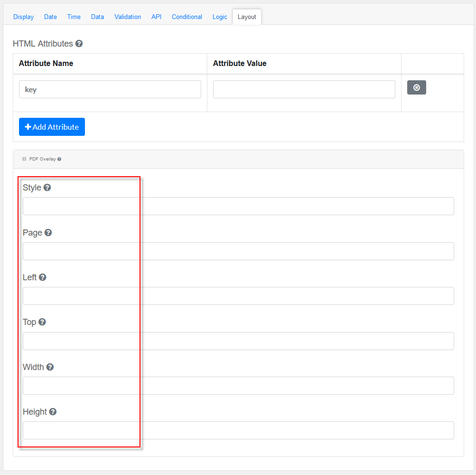476x475 pixels.
Task: Open the API tab
Action: (156, 17)
